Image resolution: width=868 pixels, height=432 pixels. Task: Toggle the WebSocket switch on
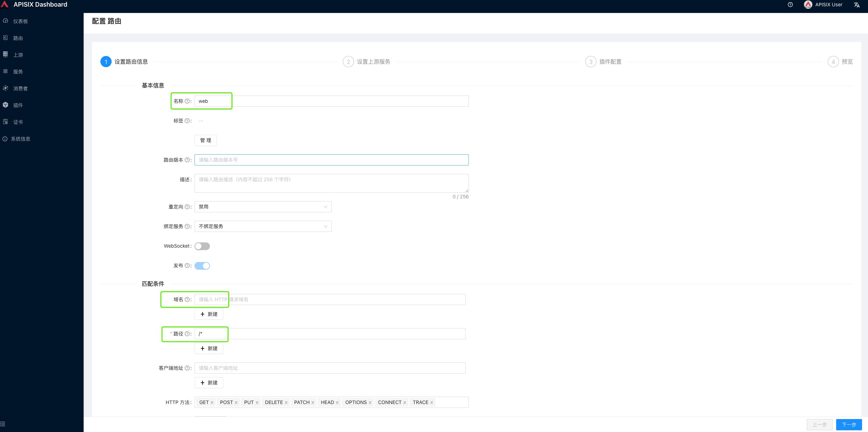[202, 246]
